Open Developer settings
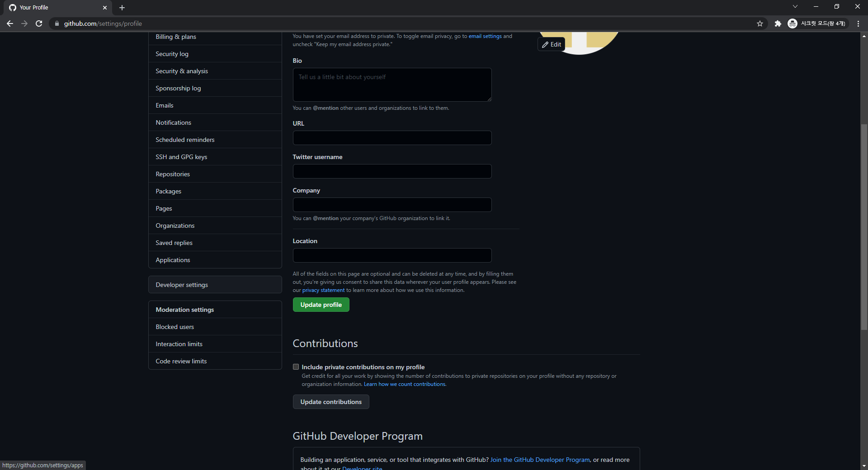 pos(215,285)
